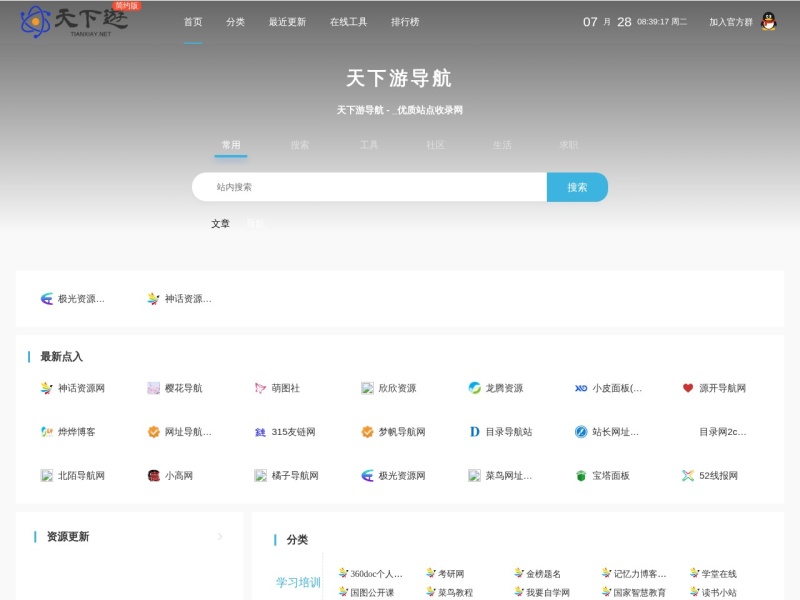This screenshot has height=600, width=800.
Task: Click the 加入官方群 link
Action: [x=731, y=22]
